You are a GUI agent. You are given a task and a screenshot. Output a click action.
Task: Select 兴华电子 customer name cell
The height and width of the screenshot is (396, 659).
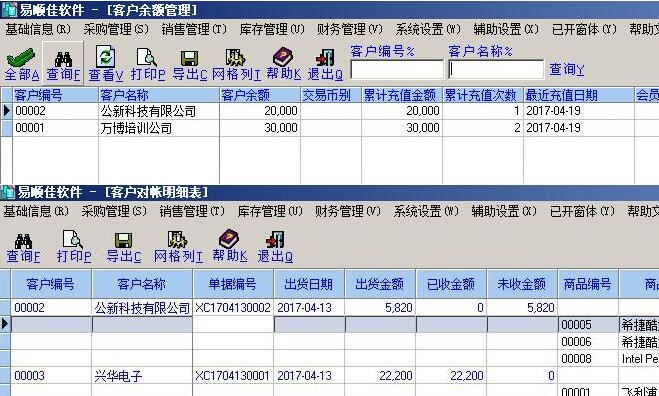(142, 375)
